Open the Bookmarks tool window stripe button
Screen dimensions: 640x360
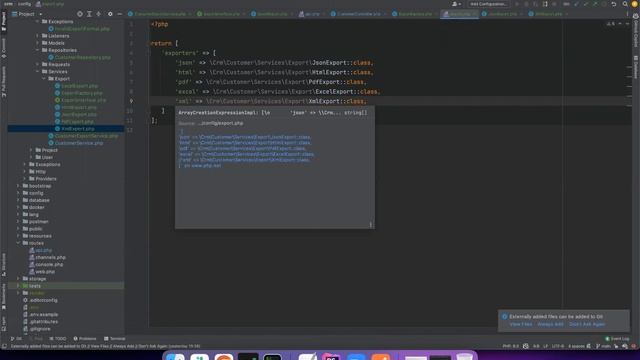(4, 297)
